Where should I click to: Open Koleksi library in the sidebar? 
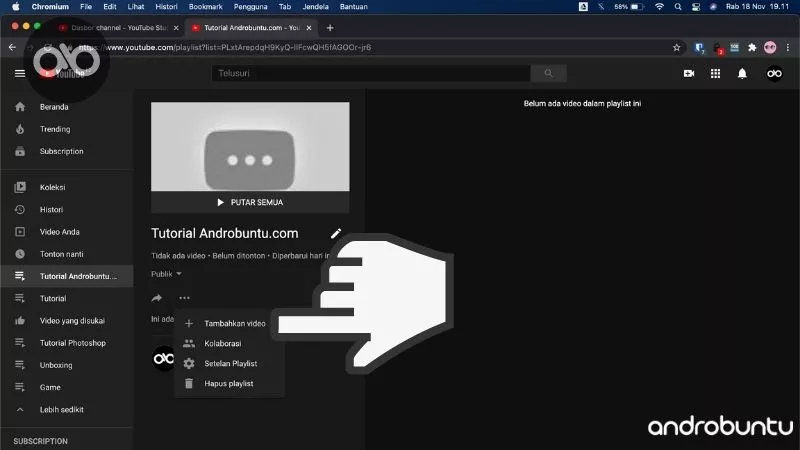pos(53,187)
